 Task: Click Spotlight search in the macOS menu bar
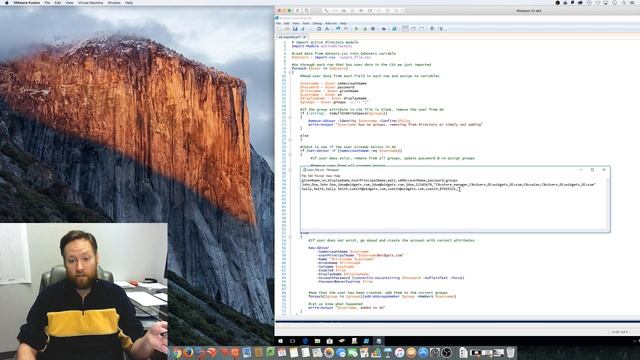[625, 3]
